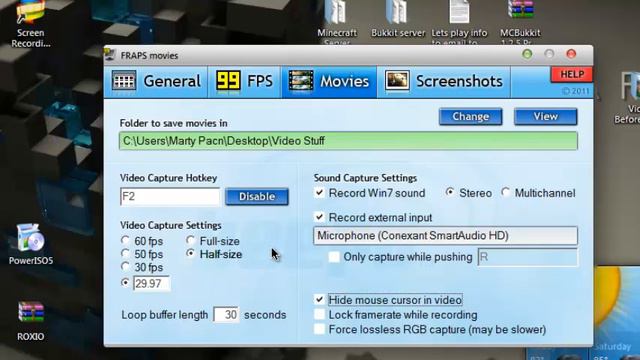The width and height of the screenshot is (640, 360).
Task: Open Bukkit server desktop folder
Action: 398,20
